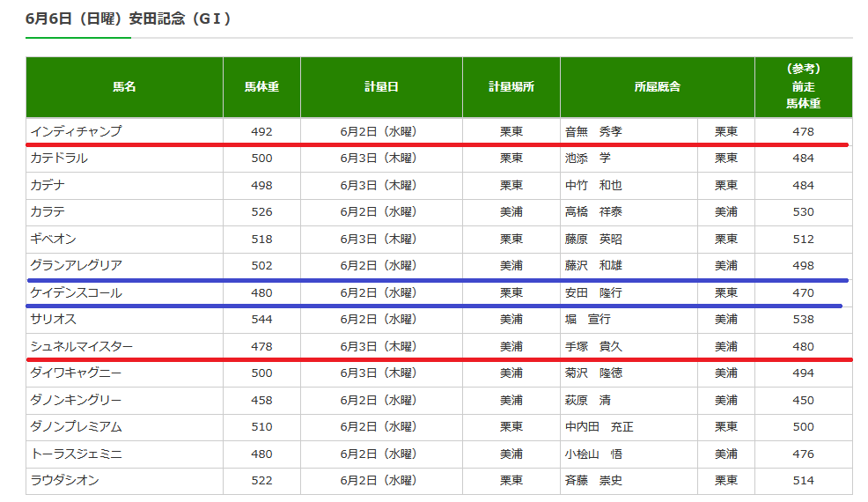Viewport: 868px width, 502px height.
Task: Select horse name ダノンキングリー
Action: [76, 401]
